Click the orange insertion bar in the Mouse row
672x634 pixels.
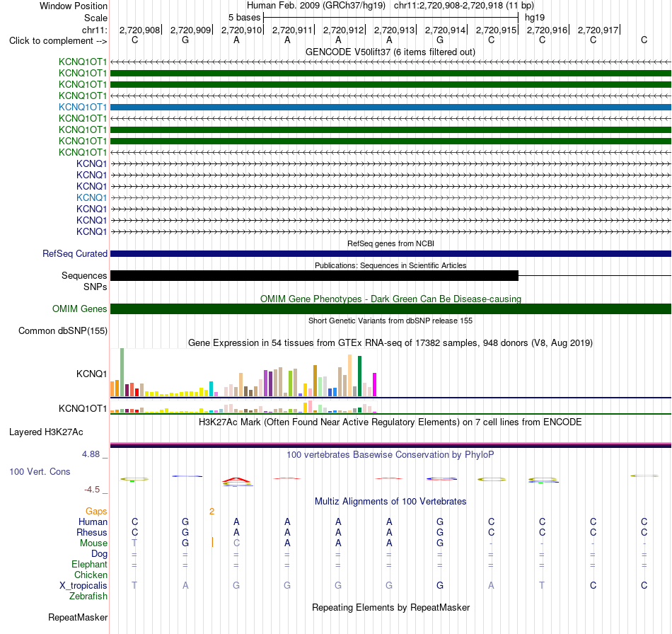point(213,543)
